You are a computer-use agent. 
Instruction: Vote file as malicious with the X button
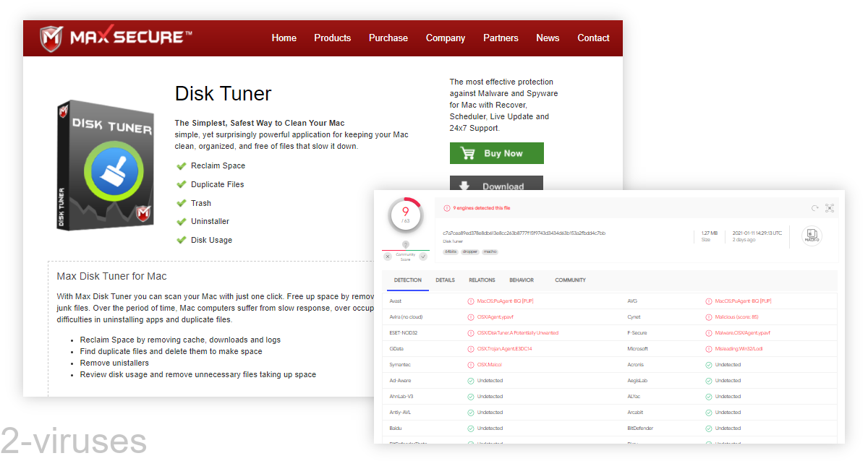(x=388, y=256)
